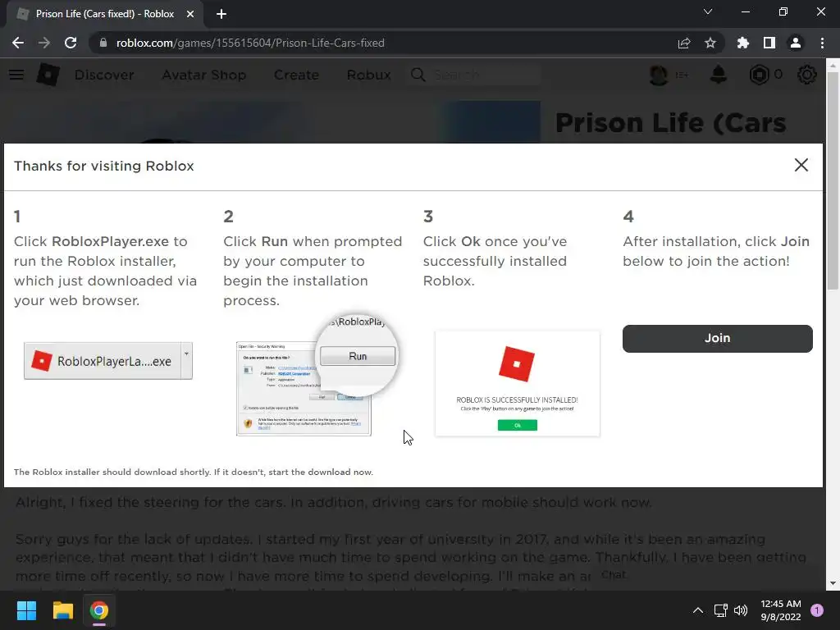Screen dimensions: 840x630
Task: Share this page using the share icon
Action: click(x=684, y=43)
